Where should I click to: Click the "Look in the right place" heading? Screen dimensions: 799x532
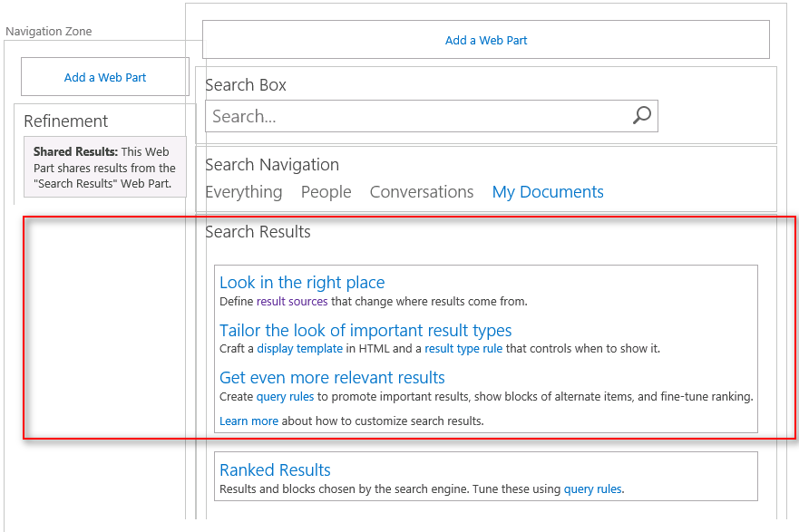pyautogui.click(x=302, y=283)
